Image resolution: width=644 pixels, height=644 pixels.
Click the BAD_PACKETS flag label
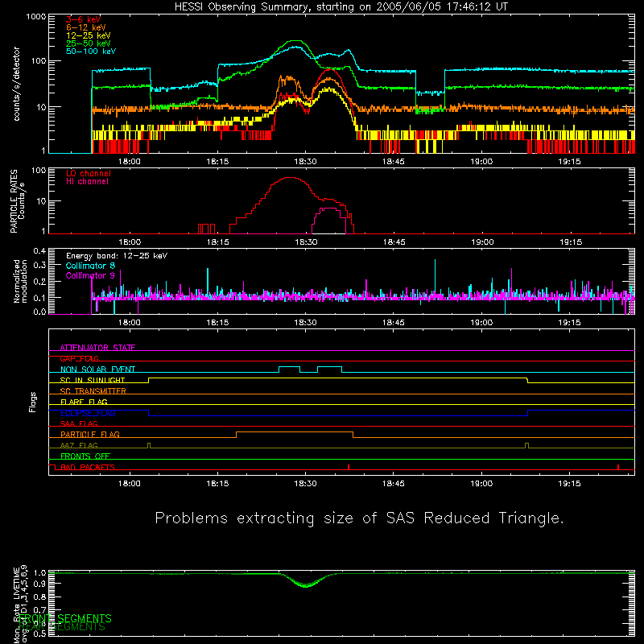[88, 467]
